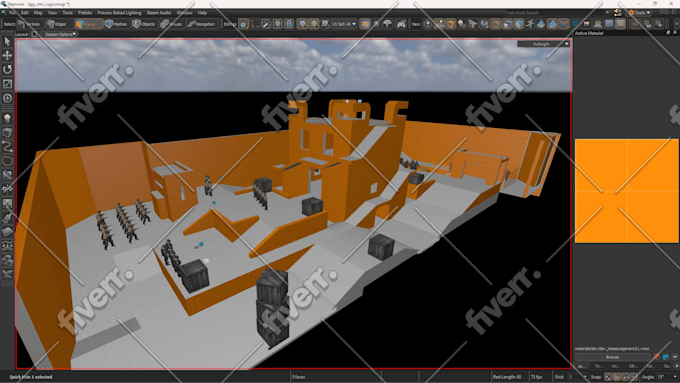Image resolution: width=680 pixels, height=383 pixels.
Task: Switch selection mode to Objects
Action: [x=144, y=24]
